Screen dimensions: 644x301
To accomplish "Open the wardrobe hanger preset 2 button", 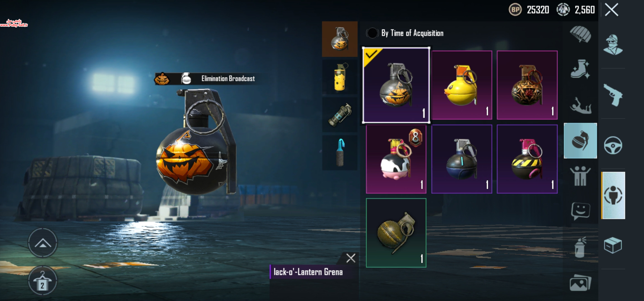I will click(x=43, y=280).
